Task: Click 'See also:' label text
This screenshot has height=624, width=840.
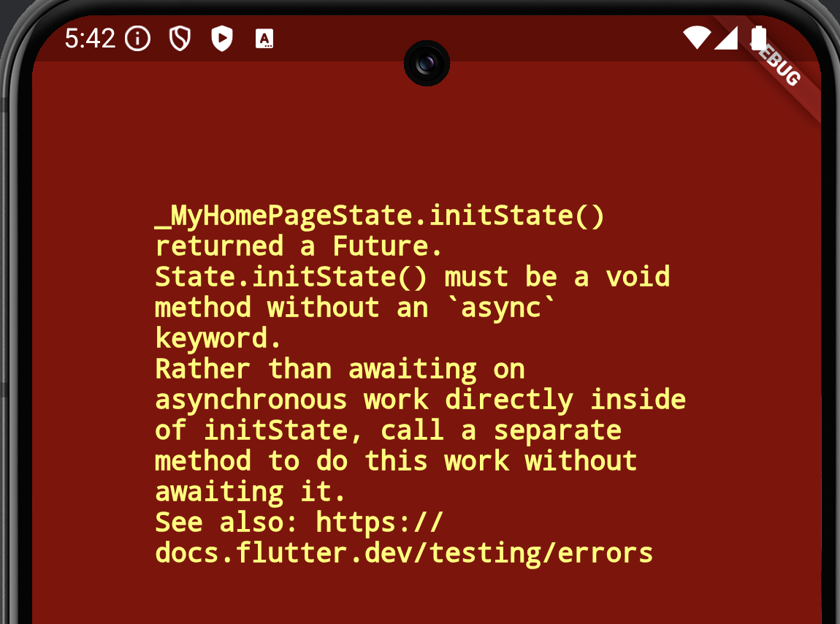Action: (x=226, y=522)
